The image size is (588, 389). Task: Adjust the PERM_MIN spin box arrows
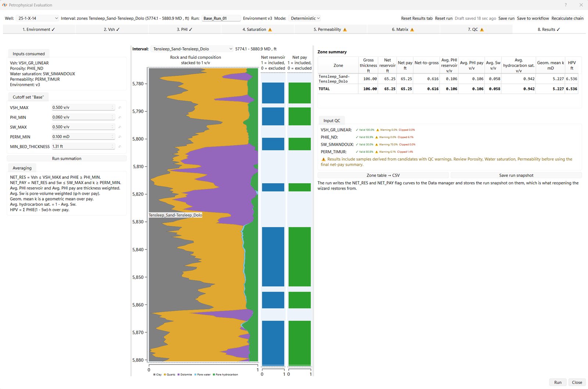(x=112, y=137)
